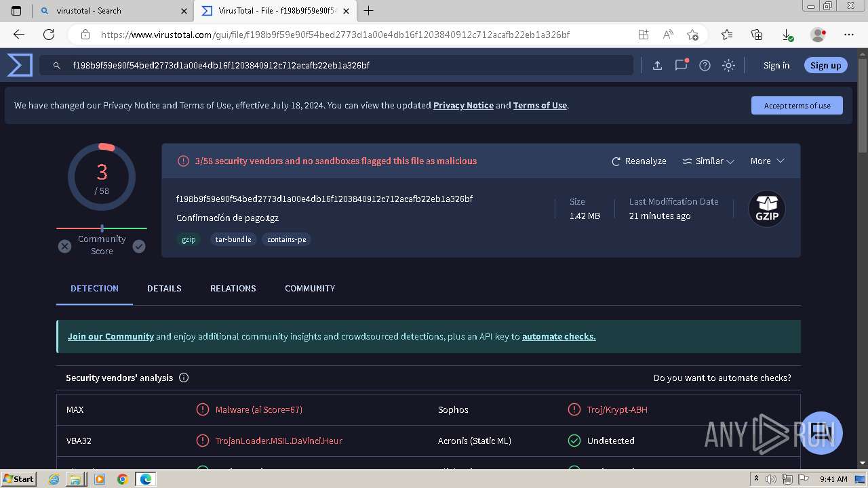
Task: Click the file hash text in header
Action: (324, 199)
